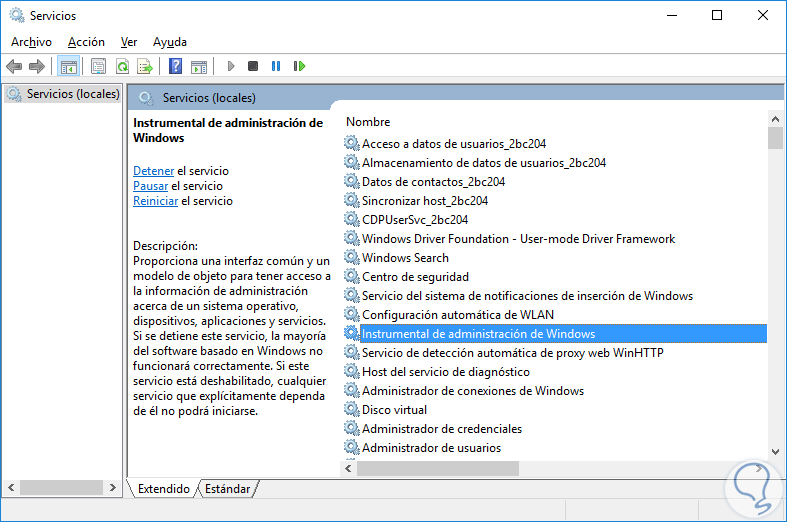Select Administrador de usuarios service

(x=432, y=448)
